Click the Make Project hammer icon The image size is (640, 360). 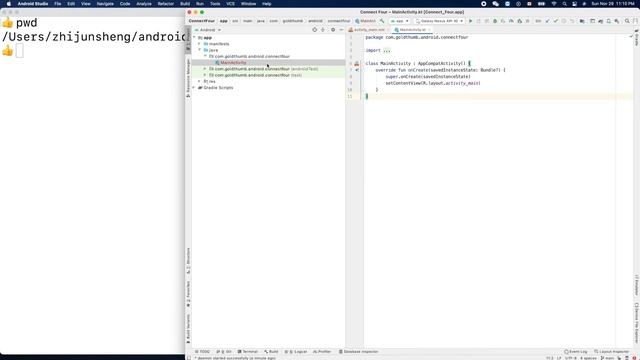pos(382,21)
